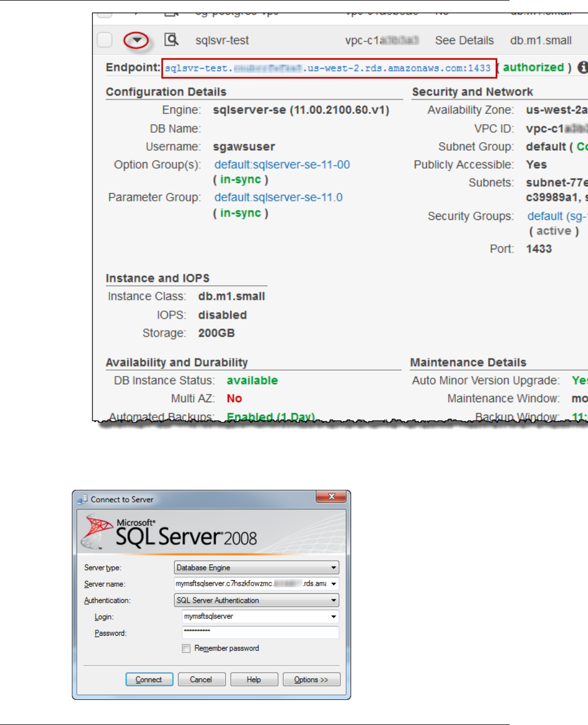Click the 200GB storage value
Viewport: 588px width, 725px height.
pos(216,333)
